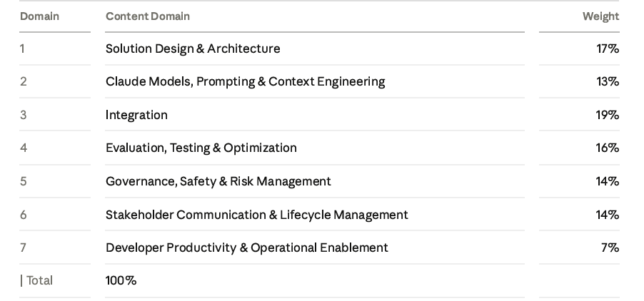The height and width of the screenshot is (301, 644).
Task: Click the Integration content domain
Action: (x=136, y=115)
